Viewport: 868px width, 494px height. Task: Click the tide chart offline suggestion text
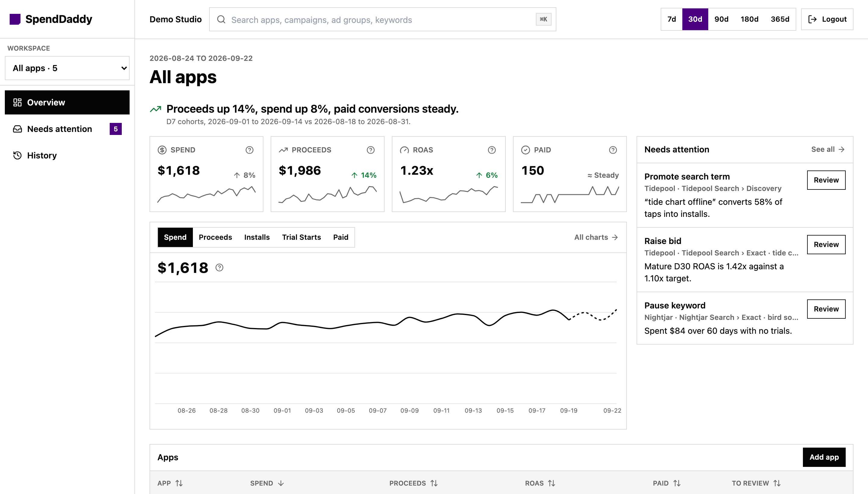[x=713, y=208]
